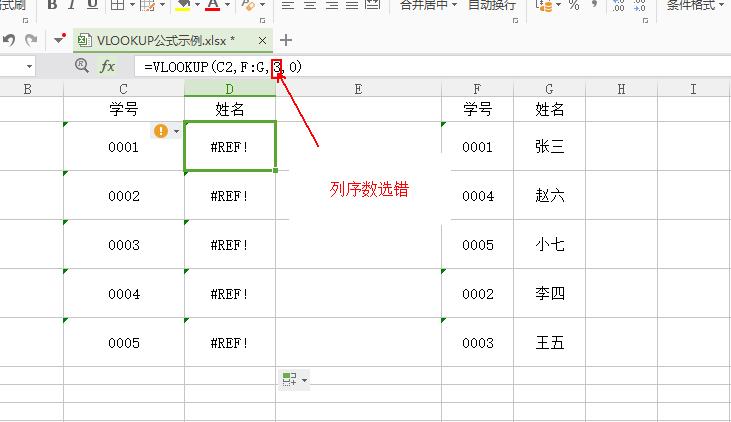
Task: Open 合并居中 dropdown arrow
Action: (455, 5)
